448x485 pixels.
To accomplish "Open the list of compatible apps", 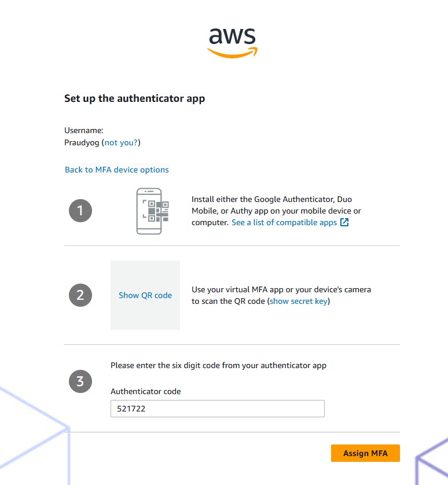I will (x=284, y=222).
